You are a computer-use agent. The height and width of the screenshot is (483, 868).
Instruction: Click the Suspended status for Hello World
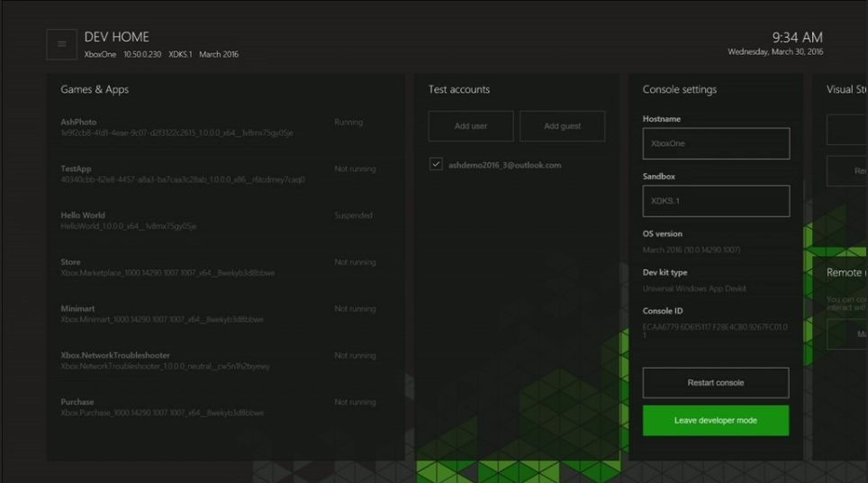coord(353,216)
